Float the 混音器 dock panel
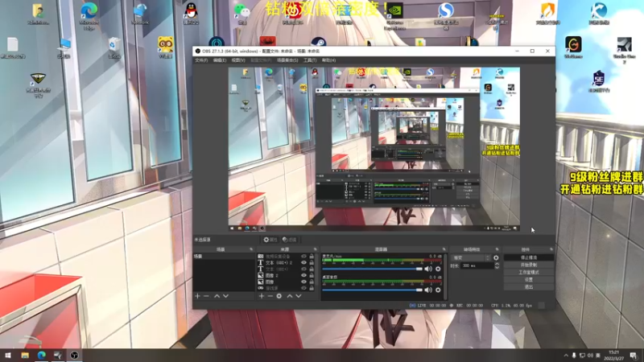 tap(444, 249)
